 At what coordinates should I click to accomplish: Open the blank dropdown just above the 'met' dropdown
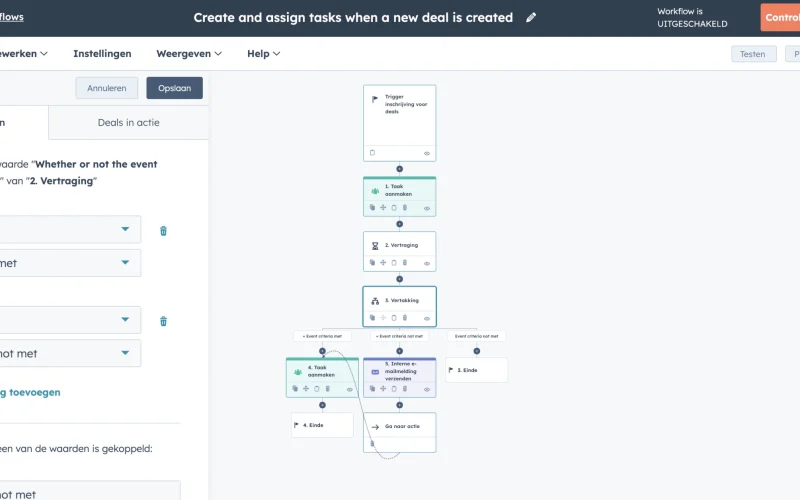click(70, 229)
